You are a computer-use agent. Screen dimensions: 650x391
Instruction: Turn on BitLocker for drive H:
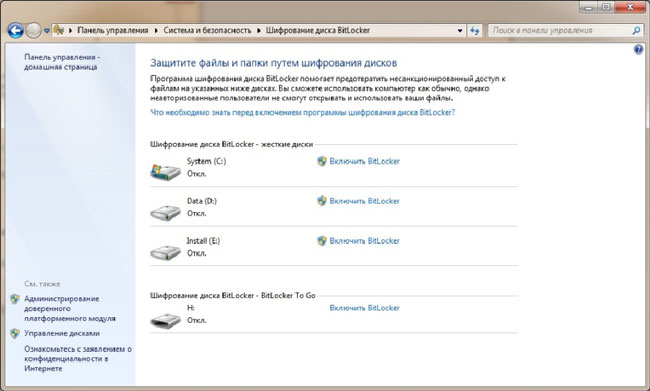[x=364, y=308]
